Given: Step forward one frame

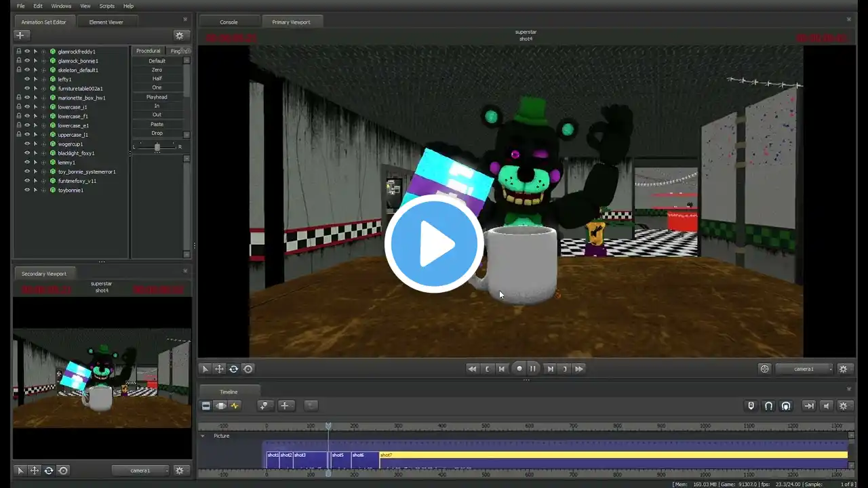Looking at the screenshot, I should coord(550,369).
